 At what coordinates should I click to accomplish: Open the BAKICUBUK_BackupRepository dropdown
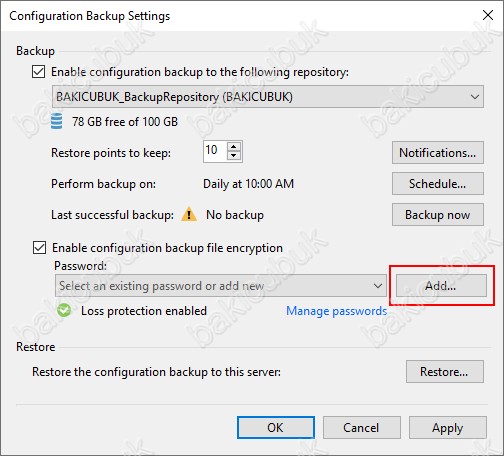pyautogui.click(x=268, y=97)
